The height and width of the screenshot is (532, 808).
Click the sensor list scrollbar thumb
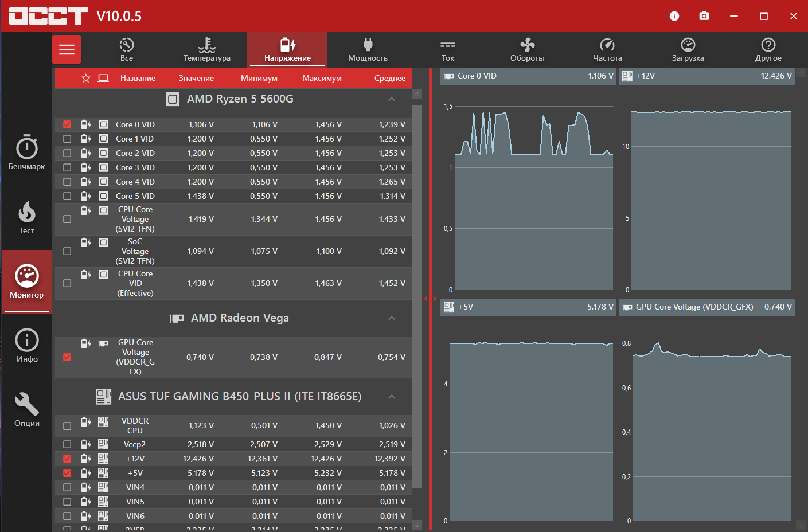coord(417,296)
